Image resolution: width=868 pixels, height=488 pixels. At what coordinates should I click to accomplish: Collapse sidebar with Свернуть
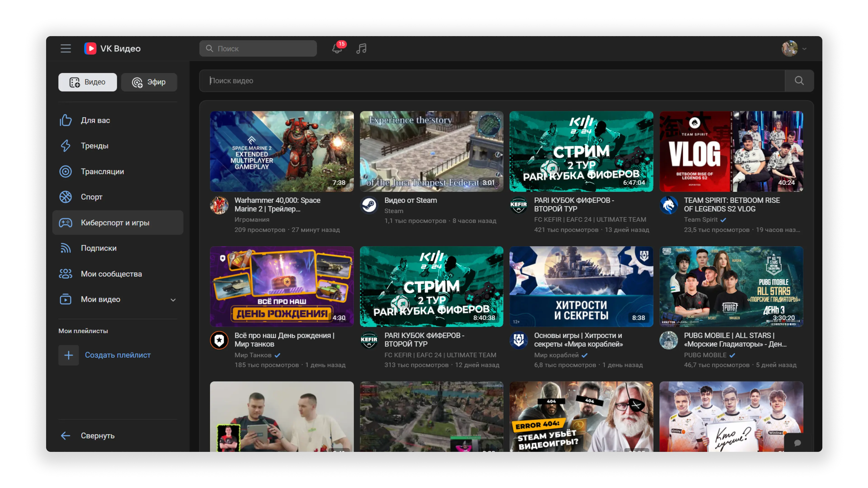tap(118, 435)
